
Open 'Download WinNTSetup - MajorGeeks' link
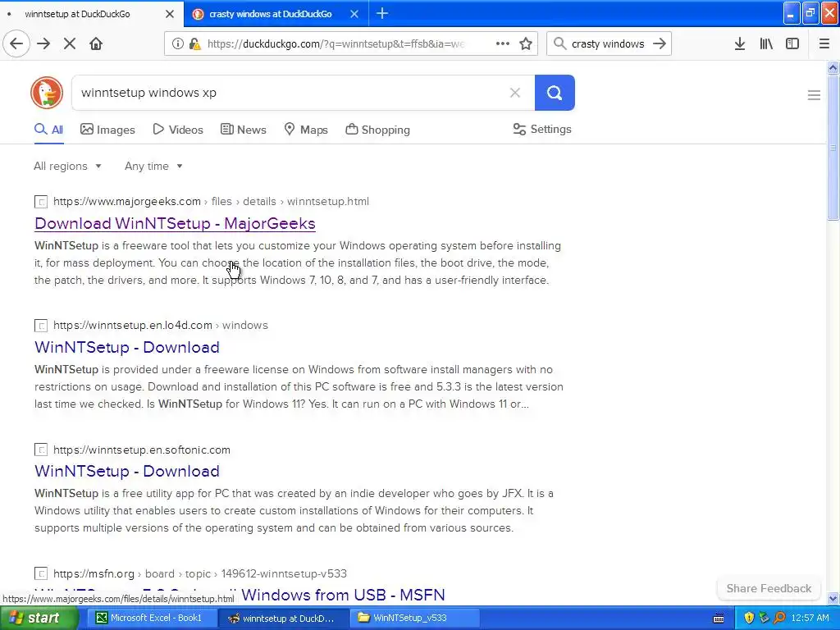point(175,223)
